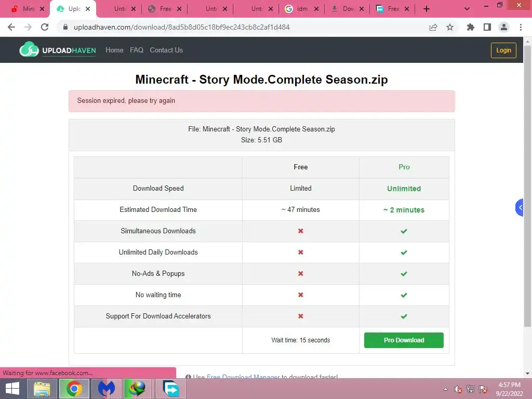This screenshot has width=532, height=399.
Task: Open the FAQ nav link
Action: pyautogui.click(x=137, y=50)
